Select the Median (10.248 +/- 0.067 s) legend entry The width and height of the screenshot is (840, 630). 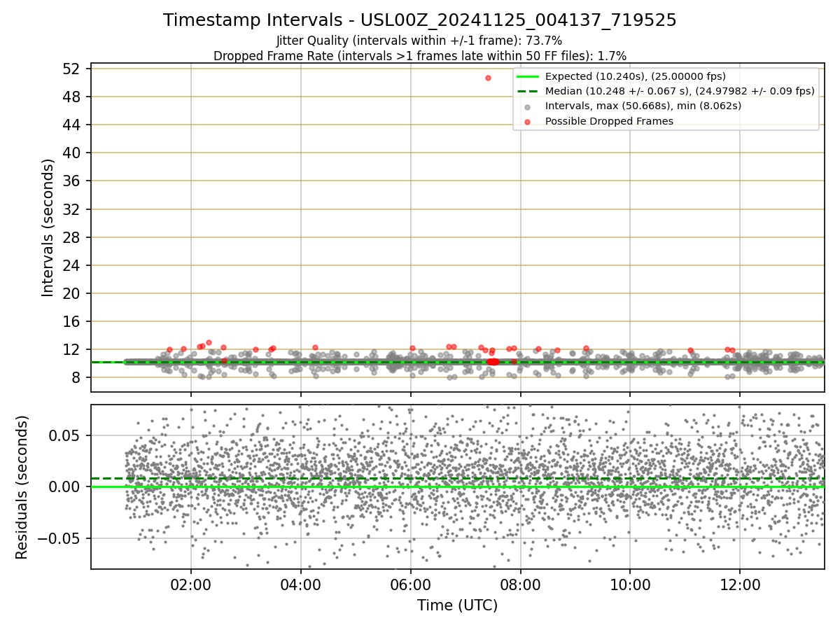point(680,91)
